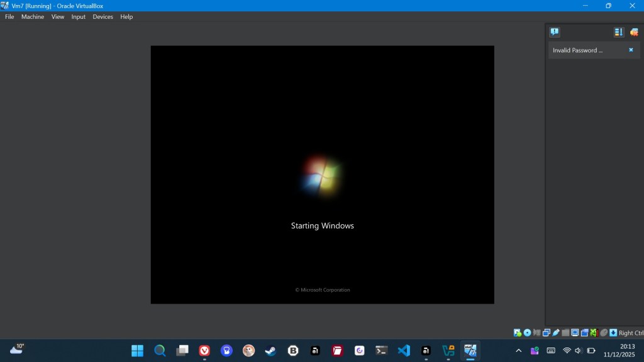
Task: Click the network adapters status icon
Action: [x=547, y=332]
